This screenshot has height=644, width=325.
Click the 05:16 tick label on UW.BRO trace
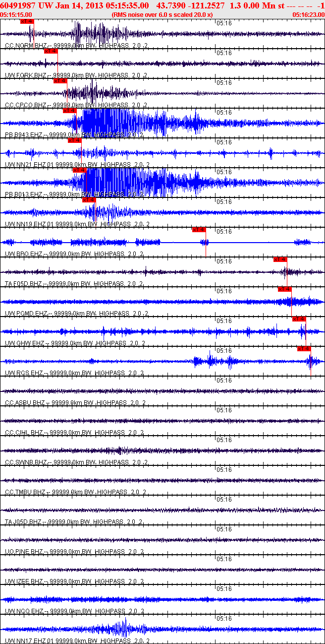[x=224, y=232]
